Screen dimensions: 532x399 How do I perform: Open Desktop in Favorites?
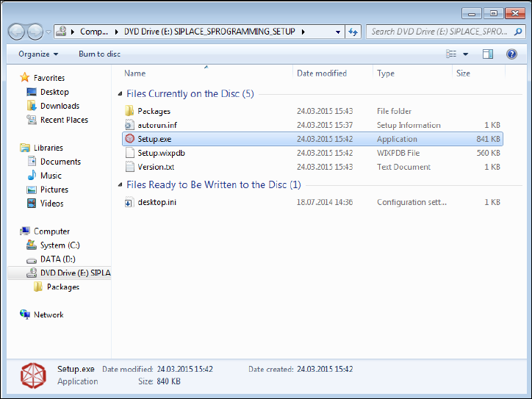pos(54,92)
